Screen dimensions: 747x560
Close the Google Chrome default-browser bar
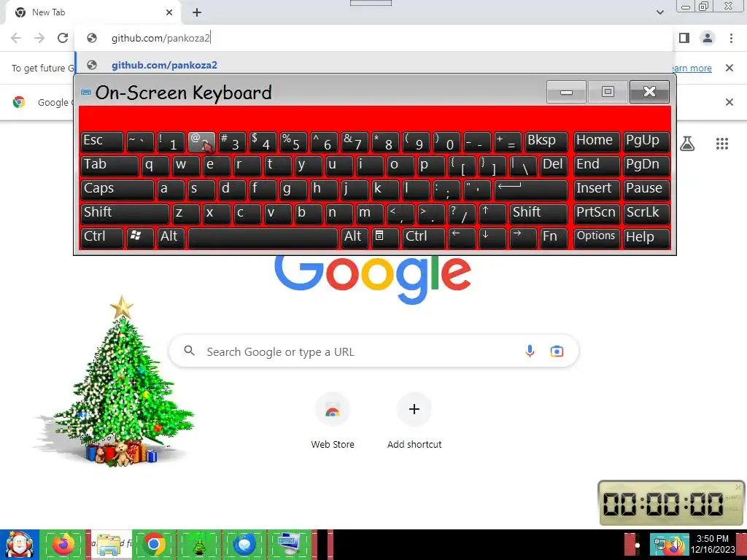[729, 102]
